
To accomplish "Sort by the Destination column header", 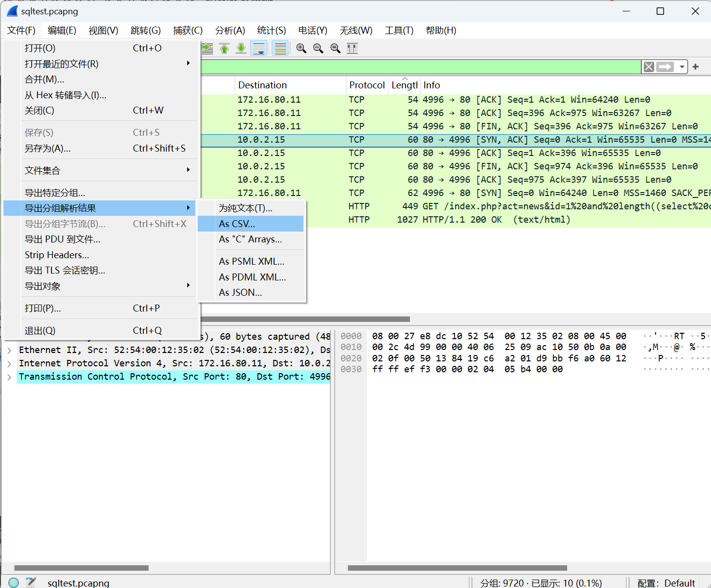I will [290, 85].
